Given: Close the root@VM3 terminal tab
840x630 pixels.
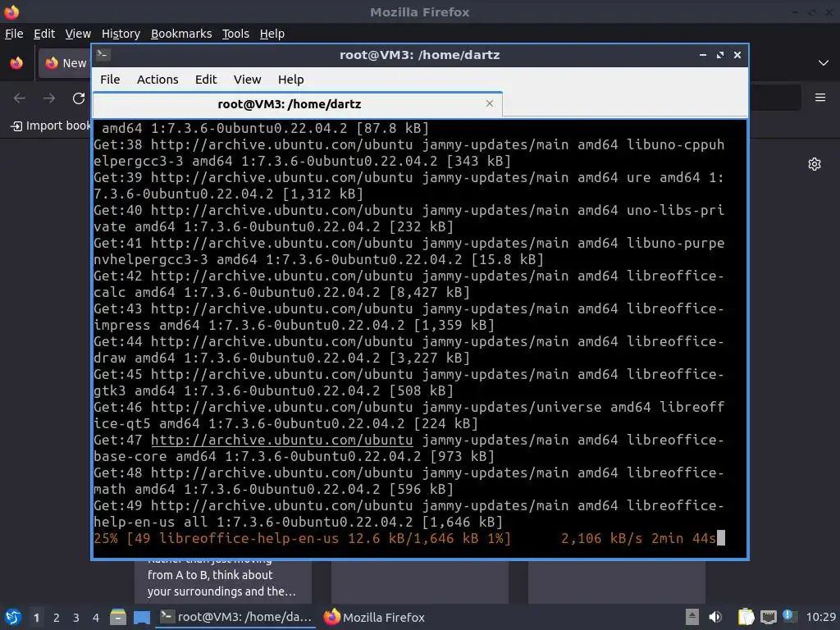Looking at the screenshot, I should point(490,103).
